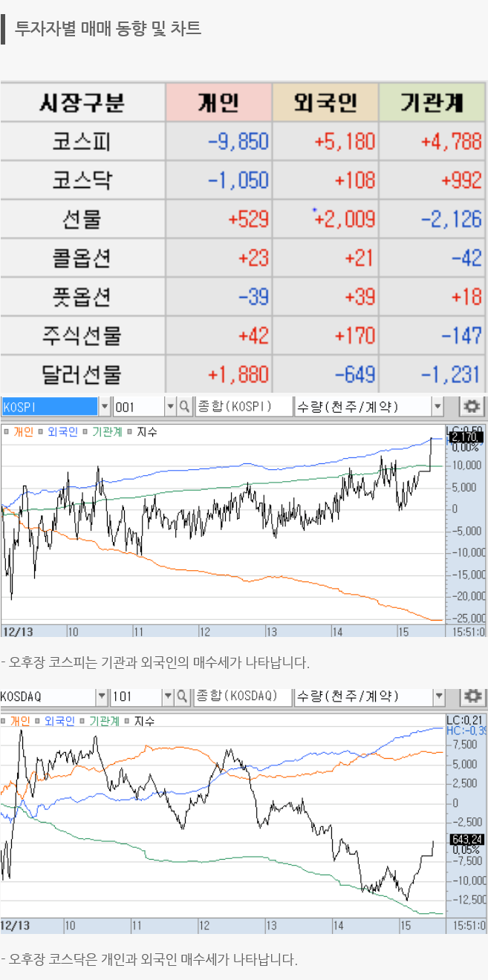
Task: Open 수량(천주/계약) unit dropdown on KOSPI chart
Action: click(437, 407)
